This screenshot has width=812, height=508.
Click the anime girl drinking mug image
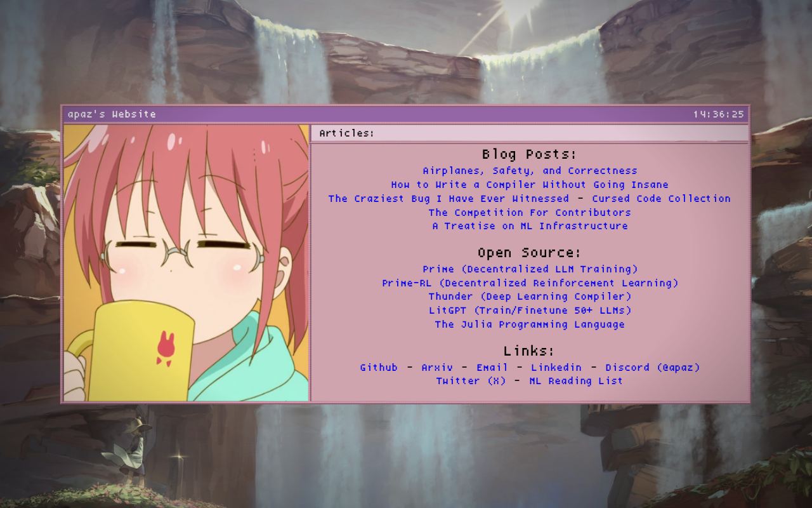tap(186, 263)
